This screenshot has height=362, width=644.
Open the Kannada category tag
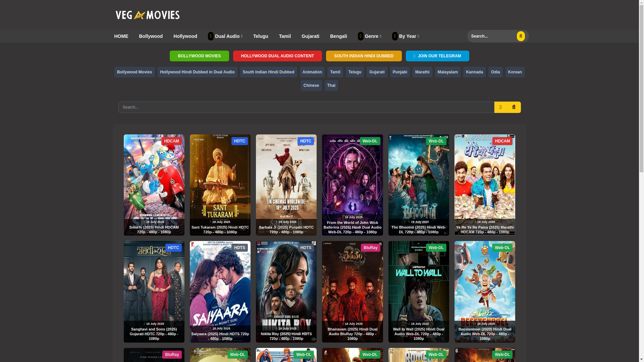pos(474,72)
